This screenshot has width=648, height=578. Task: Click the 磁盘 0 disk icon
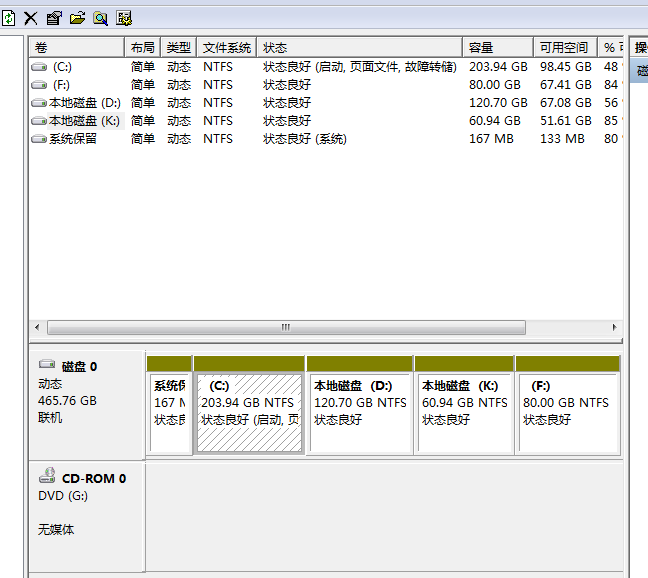pyautogui.click(x=47, y=366)
